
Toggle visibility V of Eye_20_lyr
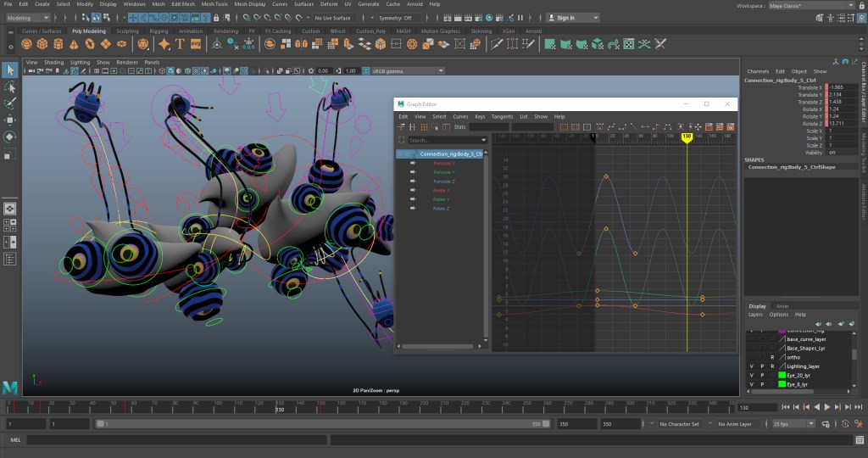[752, 375]
